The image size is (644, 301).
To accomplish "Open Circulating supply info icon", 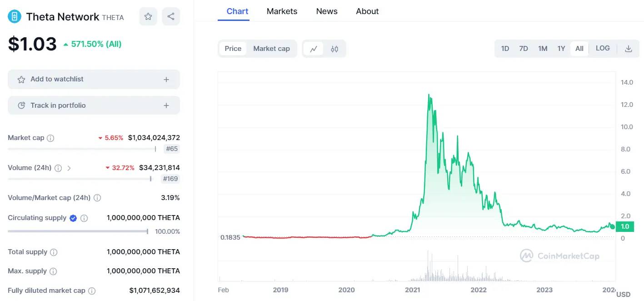I will [x=84, y=218].
